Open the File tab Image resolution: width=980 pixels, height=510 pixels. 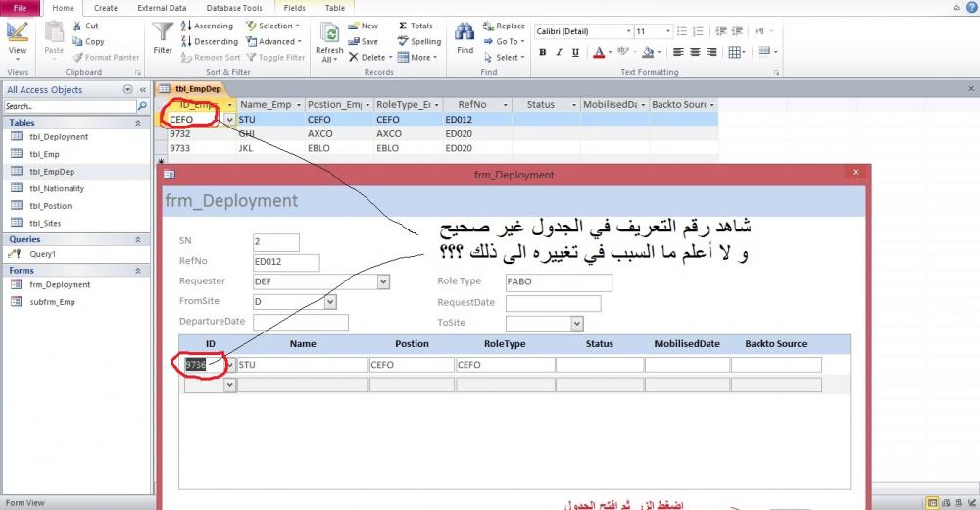20,8
